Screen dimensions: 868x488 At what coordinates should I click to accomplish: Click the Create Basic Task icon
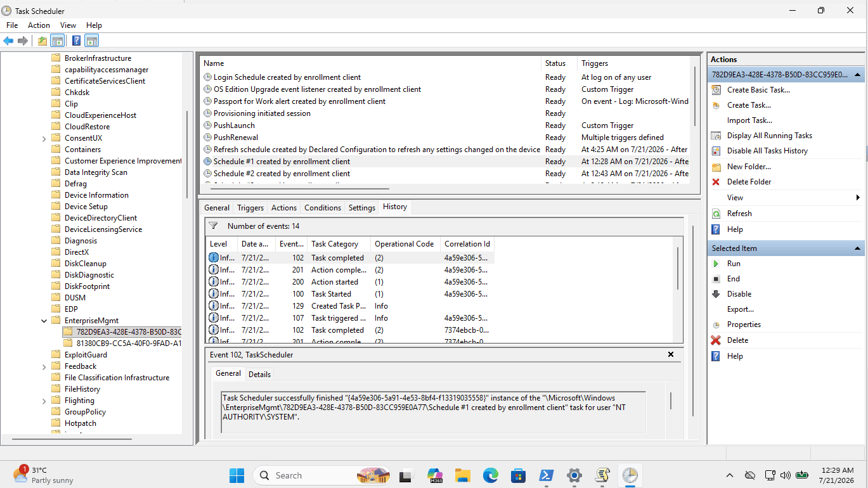716,90
